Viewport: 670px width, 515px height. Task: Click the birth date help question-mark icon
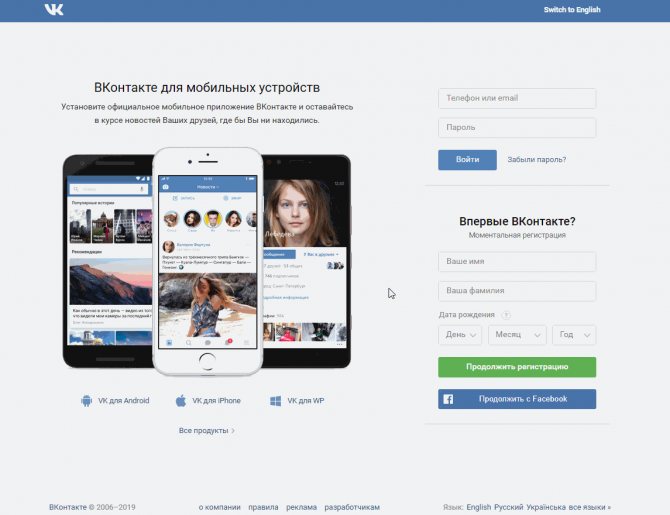(506, 315)
